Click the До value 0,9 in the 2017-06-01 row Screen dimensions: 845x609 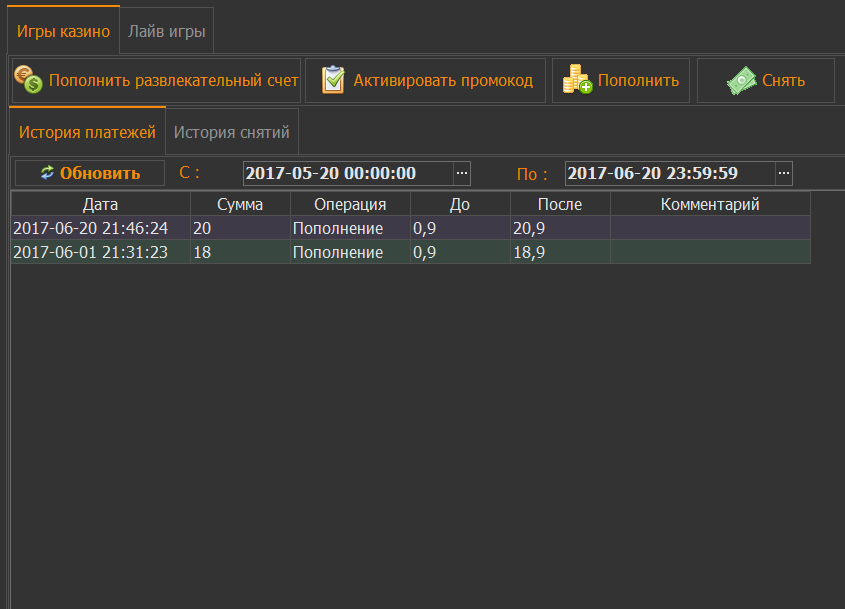[460, 252]
